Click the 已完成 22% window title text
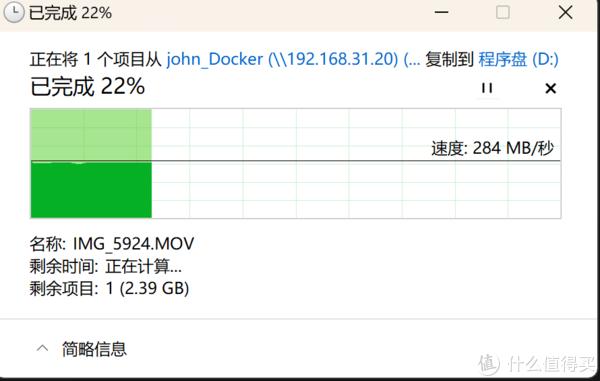The height and width of the screenshot is (381, 600). pos(70,13)
